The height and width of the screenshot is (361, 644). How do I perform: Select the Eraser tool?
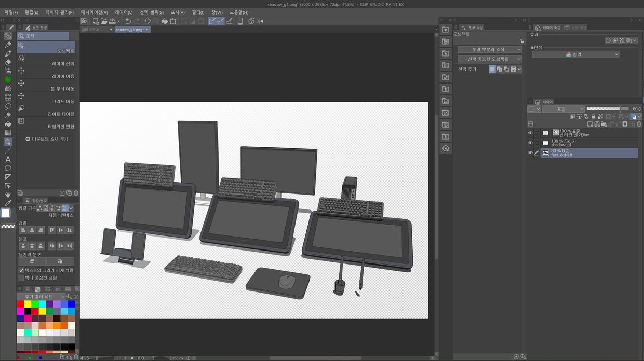8,62
